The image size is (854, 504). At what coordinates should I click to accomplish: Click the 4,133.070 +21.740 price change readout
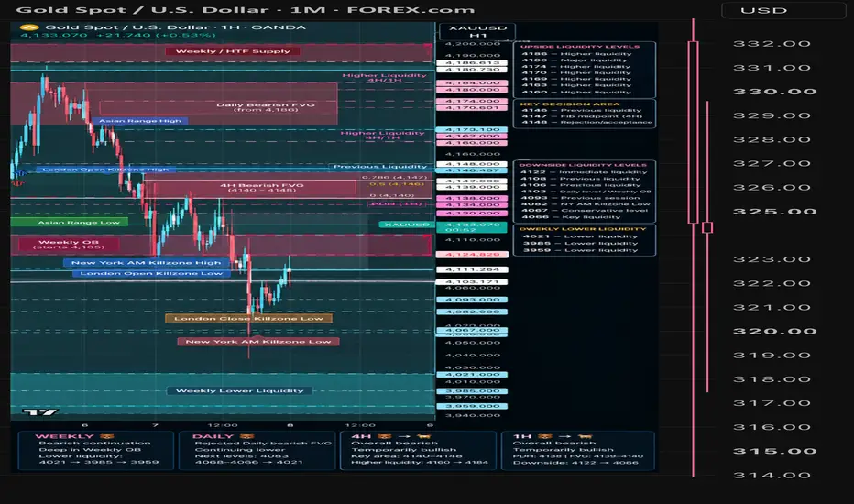[x=118, y=36]
